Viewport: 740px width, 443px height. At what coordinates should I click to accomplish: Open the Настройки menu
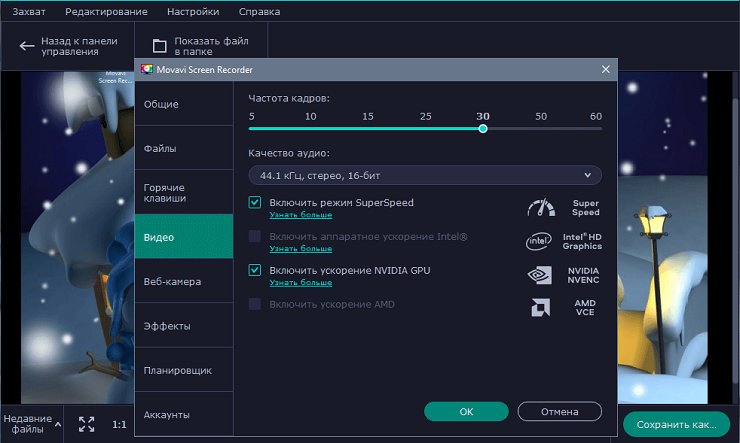[193, 12]
